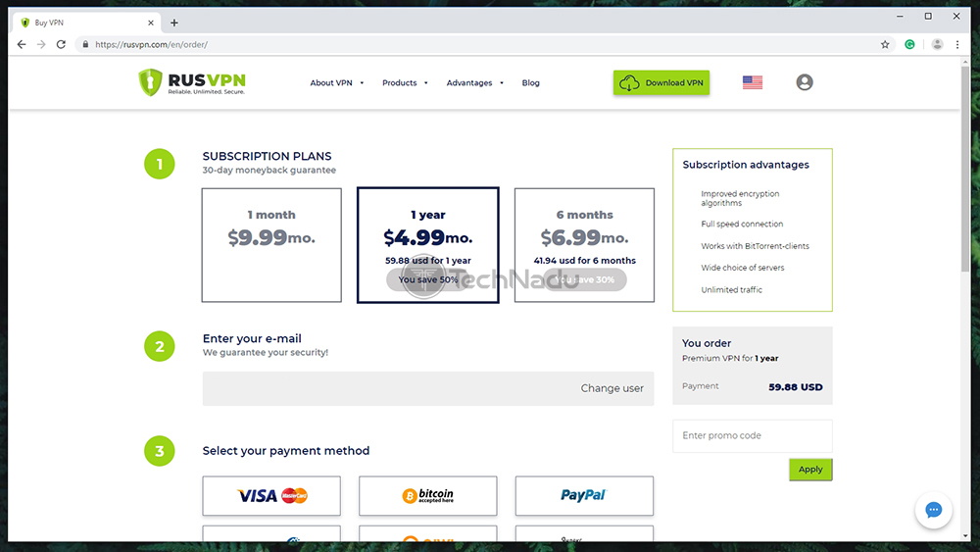Screen dimensions: 980x552
Task: Click 30-day moneyback guarantee text
Action: coord(269,170)
